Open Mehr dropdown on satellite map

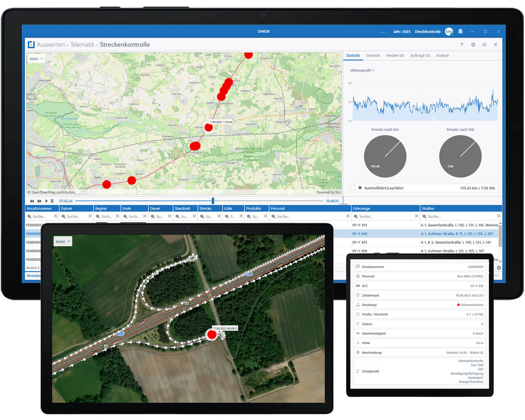tap(63, 242)
